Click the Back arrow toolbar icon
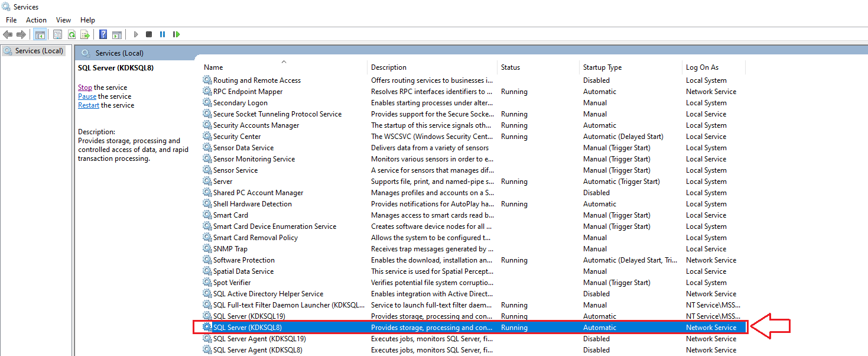The width and height of the screenshot is (868, 356). click(x=8, y=34)
